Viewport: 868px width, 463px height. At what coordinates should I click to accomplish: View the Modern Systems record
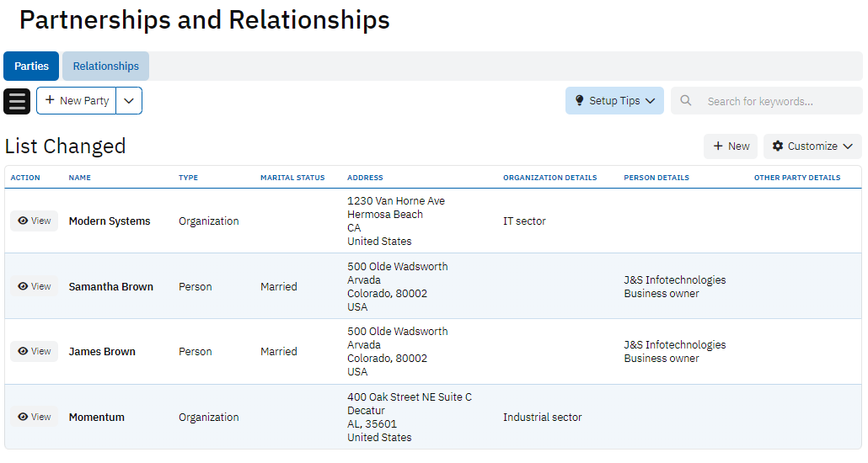[x=35, y=221]
